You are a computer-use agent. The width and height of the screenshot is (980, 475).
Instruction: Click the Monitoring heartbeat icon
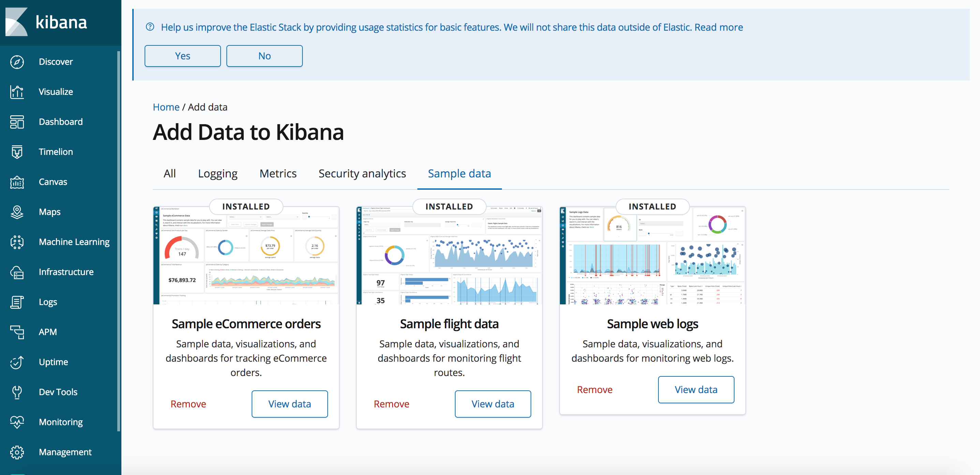[x=17, y=422]
